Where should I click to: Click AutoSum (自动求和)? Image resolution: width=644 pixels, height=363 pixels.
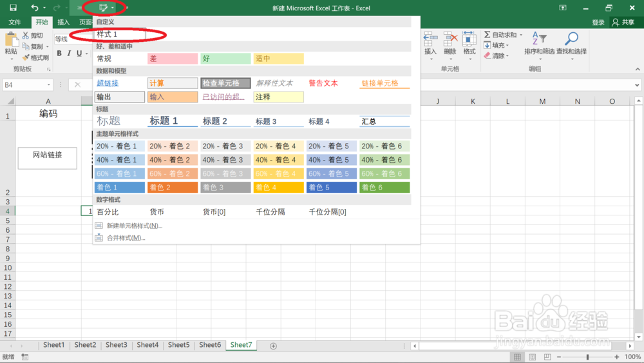pos(500,35)
